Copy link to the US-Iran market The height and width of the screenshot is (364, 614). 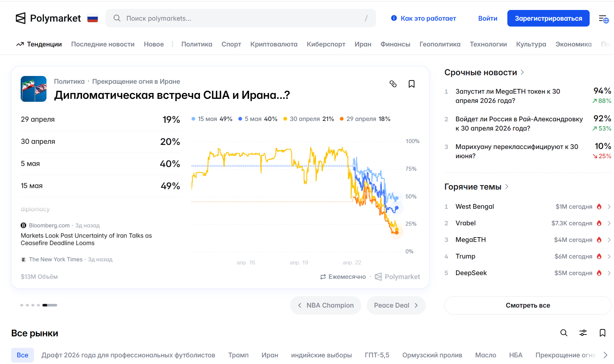click(393, 84)
